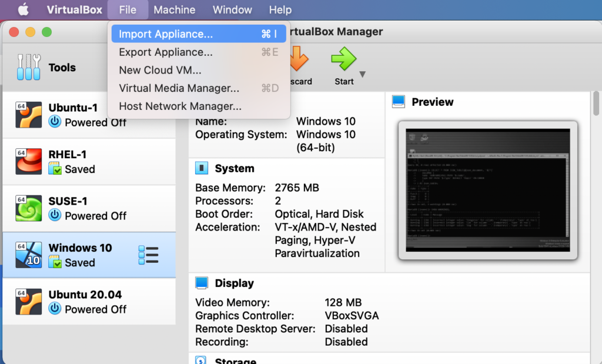Click the details pane vertical scrollbar
The image size is (602, 364).
pyautogui.click(x=596, y=103)
